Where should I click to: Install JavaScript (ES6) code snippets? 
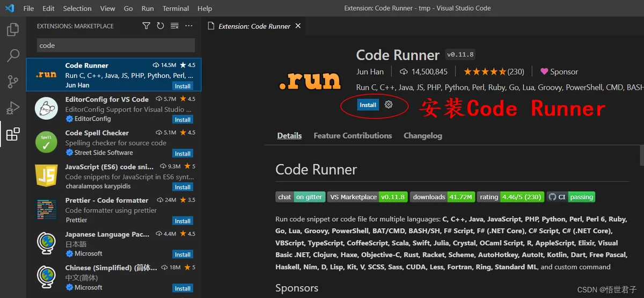pyautogui.click(x=182, y=187)
